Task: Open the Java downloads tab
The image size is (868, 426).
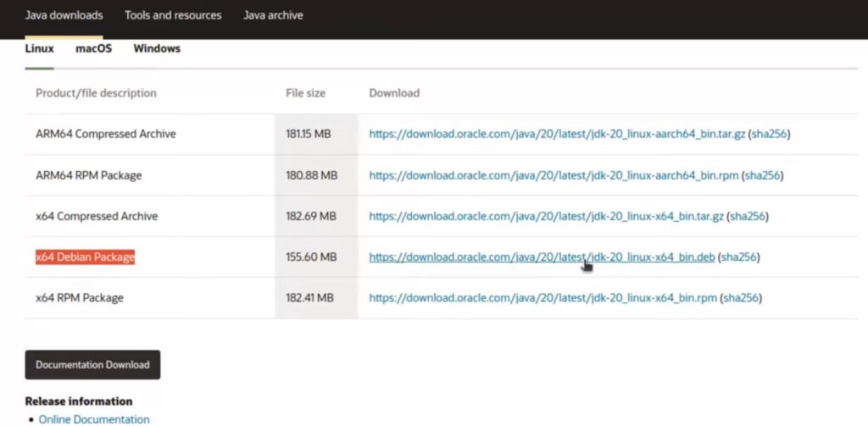Action: (x=64, y=15)
